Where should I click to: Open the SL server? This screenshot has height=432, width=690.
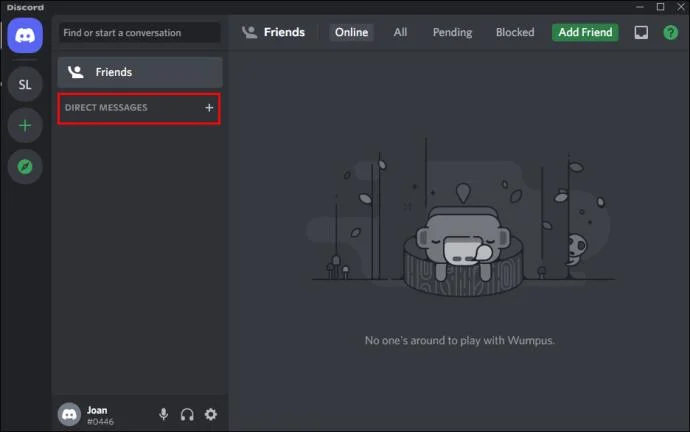25,84
